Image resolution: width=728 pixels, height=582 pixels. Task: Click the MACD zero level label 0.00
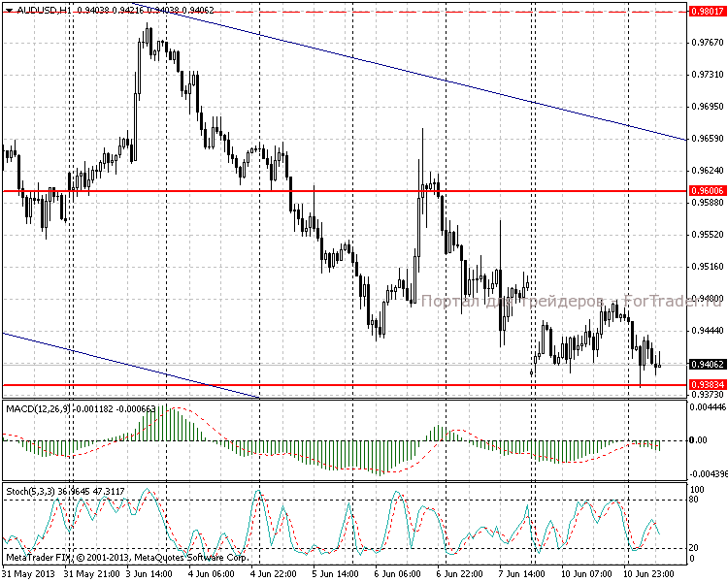(698, 440)
